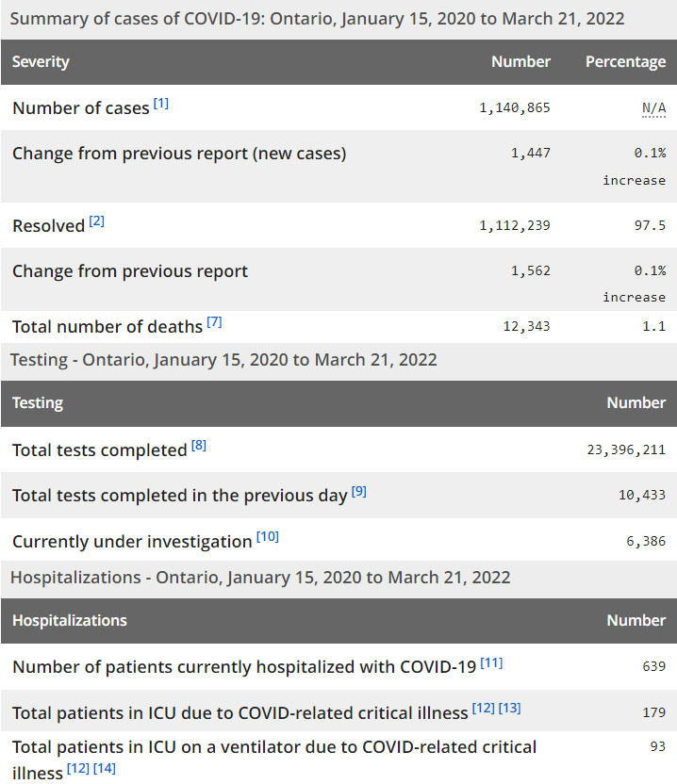Open footnote 8 beside Total tests completed
This screenshot has width=677, height=784.
[199, 446]
